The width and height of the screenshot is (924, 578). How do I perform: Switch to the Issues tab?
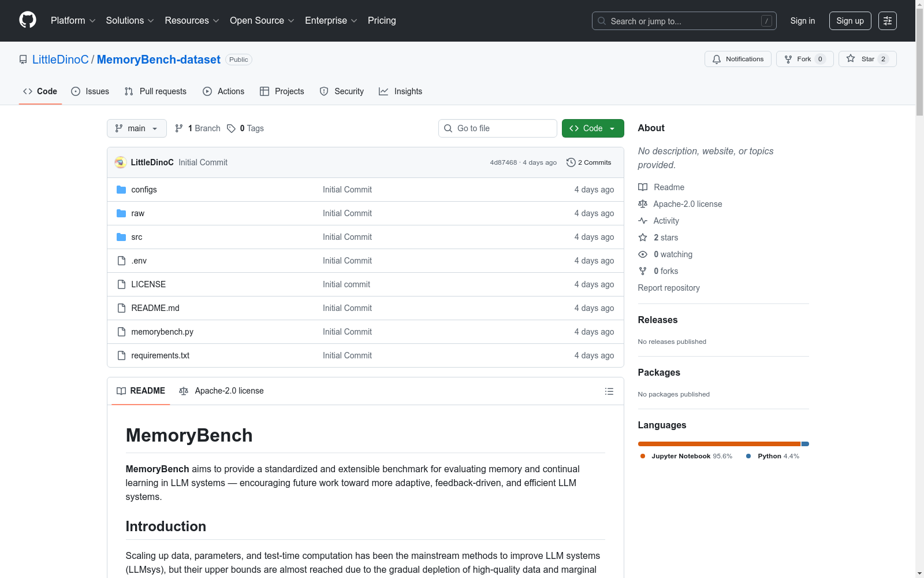[x=90, y=91]
